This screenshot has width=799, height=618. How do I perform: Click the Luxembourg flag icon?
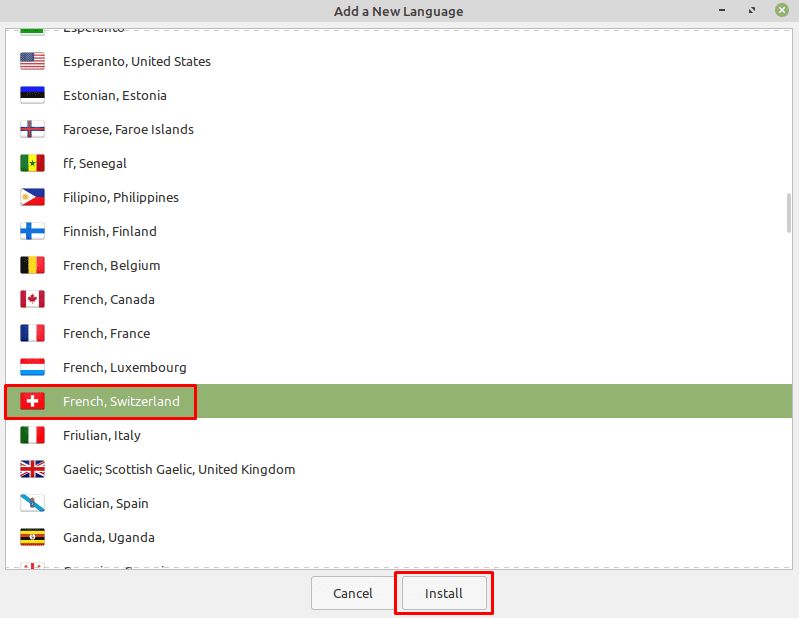32,367
